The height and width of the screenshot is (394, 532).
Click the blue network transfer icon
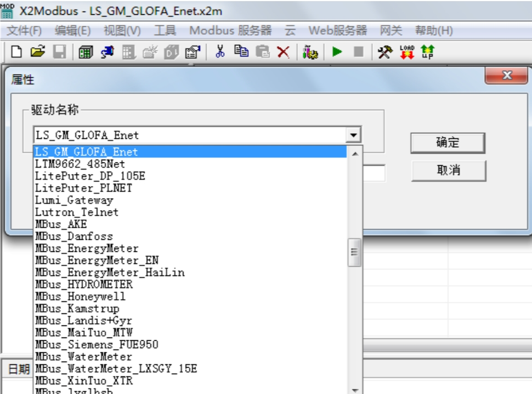(107, 52)
